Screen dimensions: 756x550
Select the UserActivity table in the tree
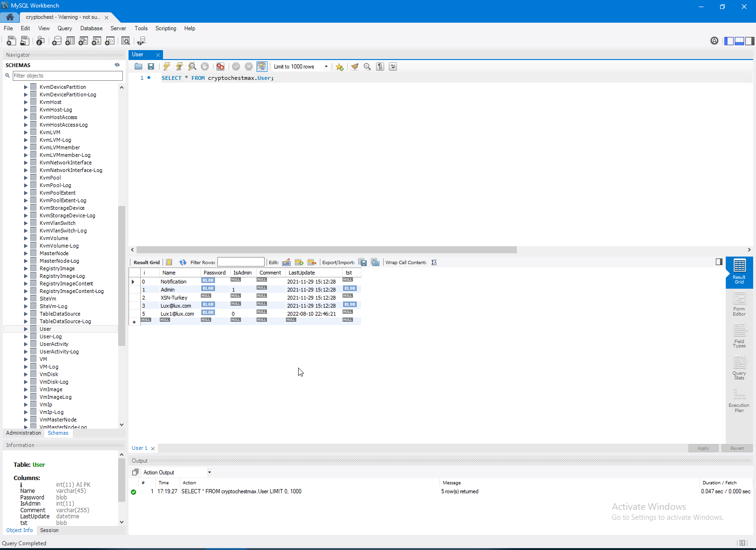54,344
